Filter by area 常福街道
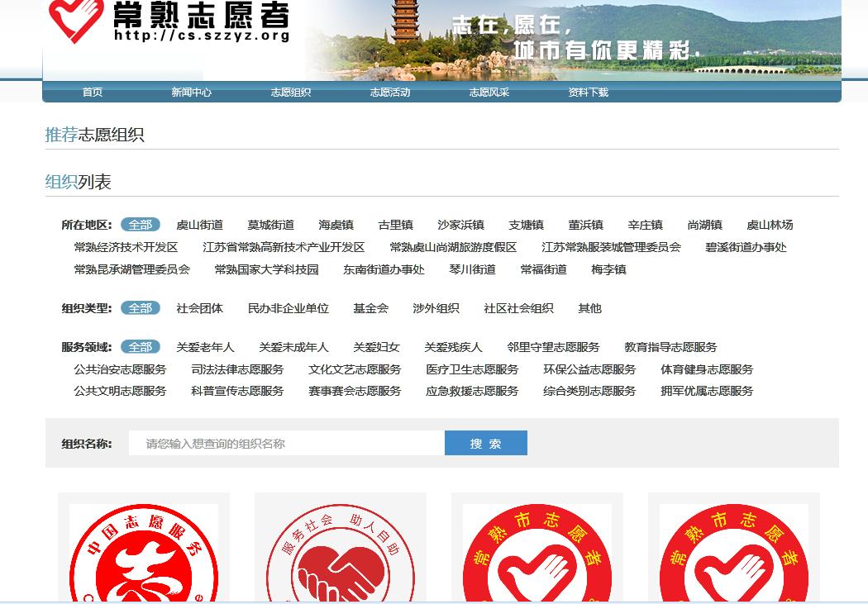The image size is (868, 604). click(544, 269)
